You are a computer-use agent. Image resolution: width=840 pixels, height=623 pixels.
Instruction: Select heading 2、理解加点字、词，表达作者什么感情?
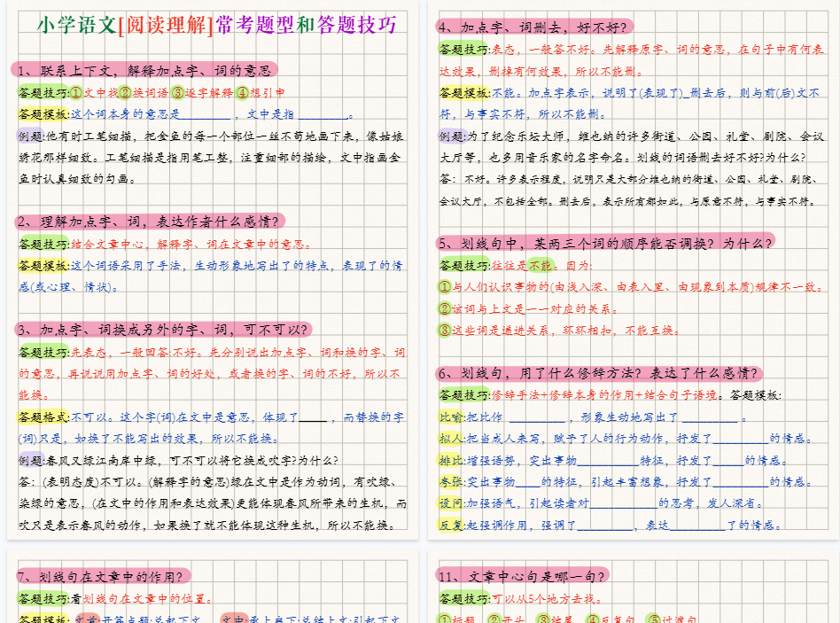(149, 222)
